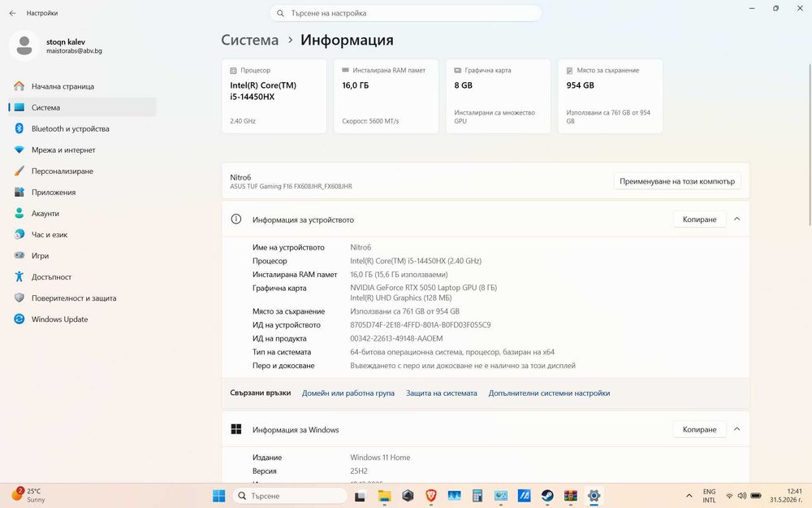Click ASUS TUF Gaming F16 model text

pos(291,187)
